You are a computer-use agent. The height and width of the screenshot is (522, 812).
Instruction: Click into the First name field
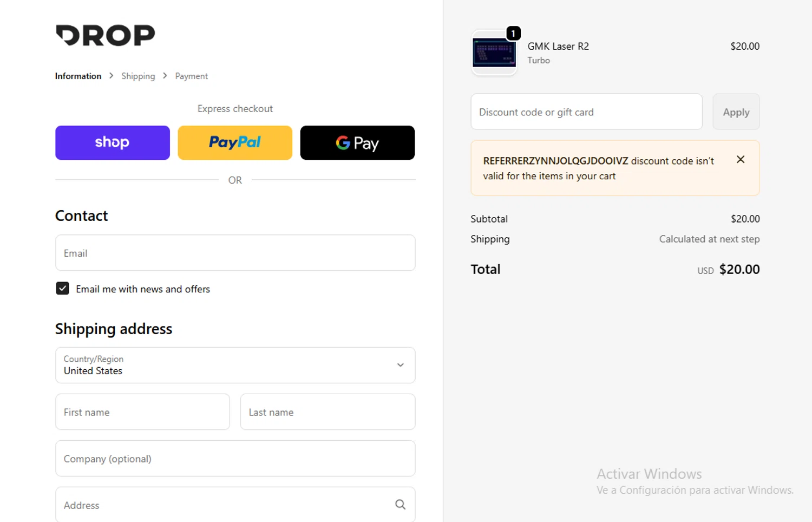point(142,412)
